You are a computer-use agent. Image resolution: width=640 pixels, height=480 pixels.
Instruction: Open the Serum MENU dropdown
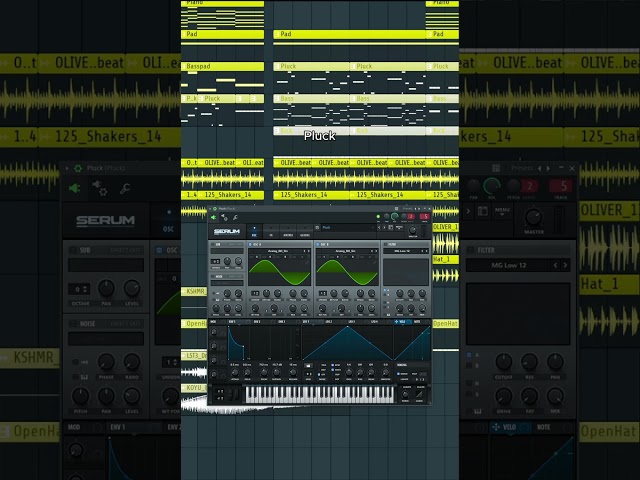pyautogui.click(x=399, y=227)
